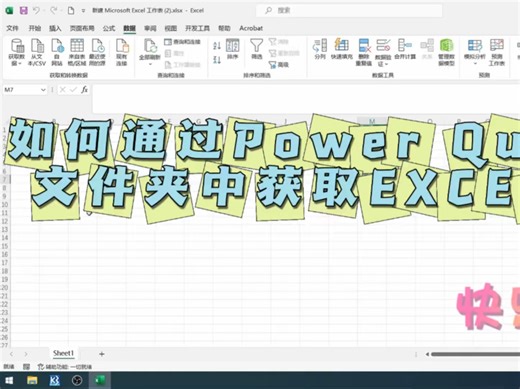Switch to the Insert (插入) tab
The image size is (520, 389).
(x=55, y=28)
